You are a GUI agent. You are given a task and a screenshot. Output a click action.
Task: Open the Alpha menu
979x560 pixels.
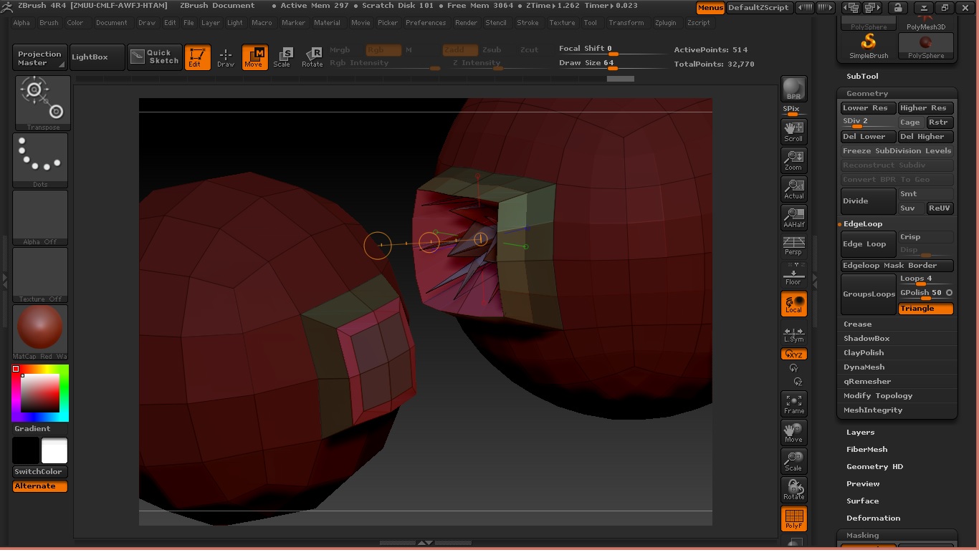pyautogui.click(x=22, y=23)
